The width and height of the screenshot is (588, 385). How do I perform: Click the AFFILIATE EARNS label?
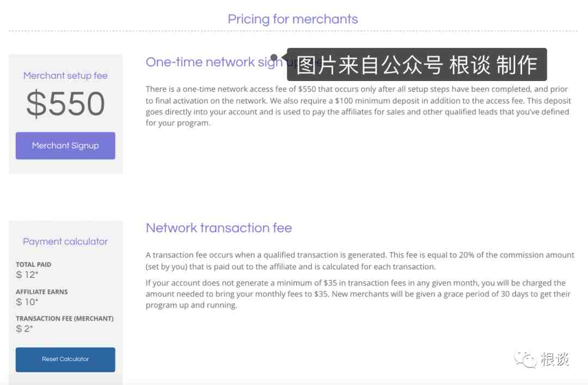click(x=41, y=292)
